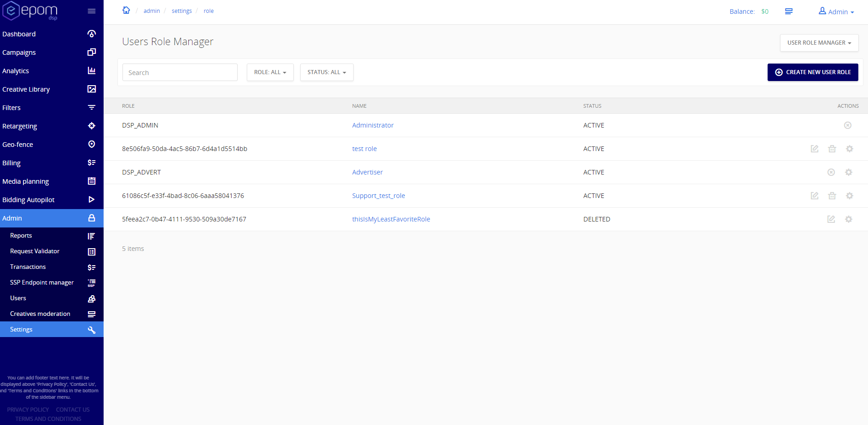Click CONTACT US footer link
868x425 pixels.
[x=73, y=410]
